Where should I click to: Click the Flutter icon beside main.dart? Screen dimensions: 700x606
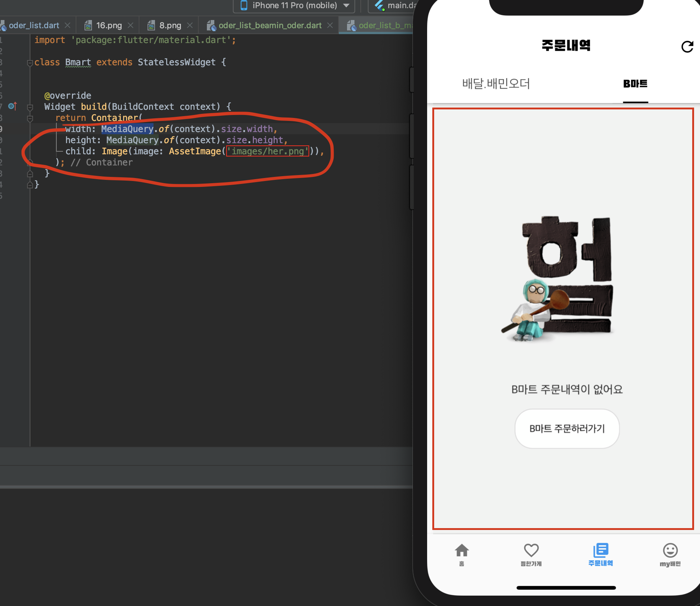(x=379, y=5)
